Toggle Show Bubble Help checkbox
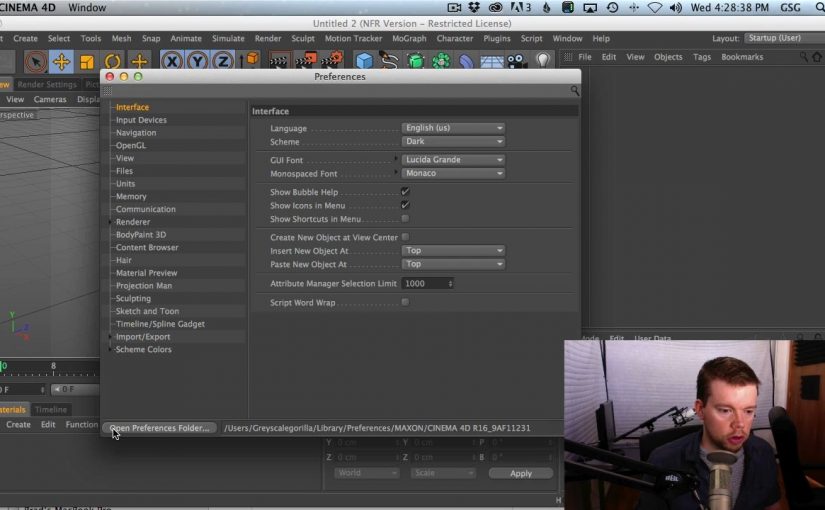 pyautogui.click(x=405, y=192)
